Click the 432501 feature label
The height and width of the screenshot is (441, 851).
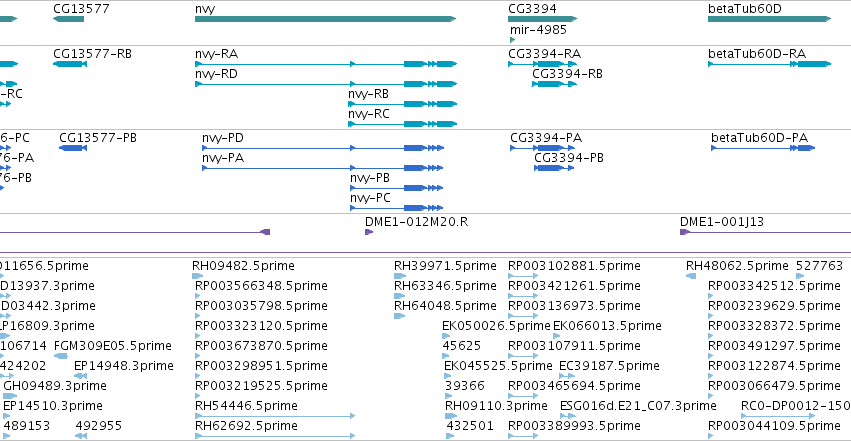point(470,426)
